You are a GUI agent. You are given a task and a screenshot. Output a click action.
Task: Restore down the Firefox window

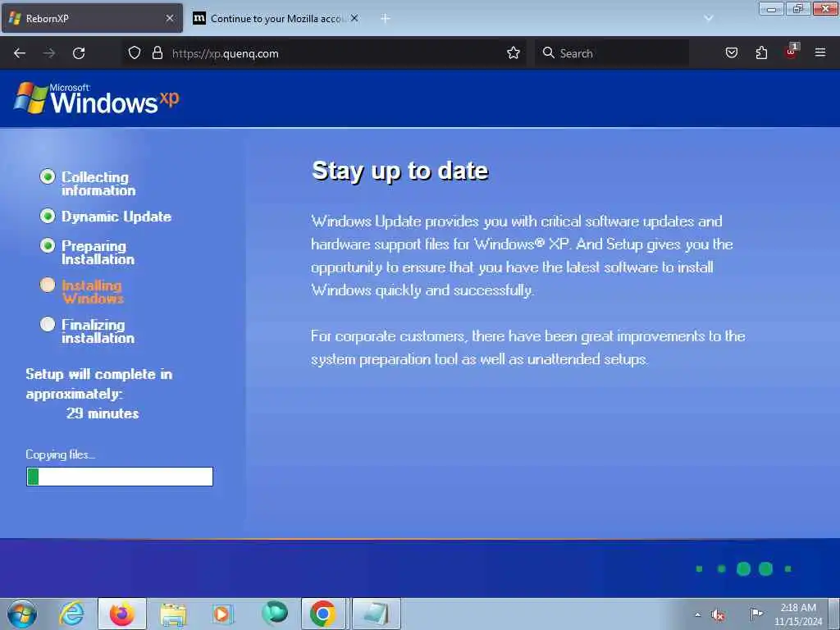[x=797, y=8]
